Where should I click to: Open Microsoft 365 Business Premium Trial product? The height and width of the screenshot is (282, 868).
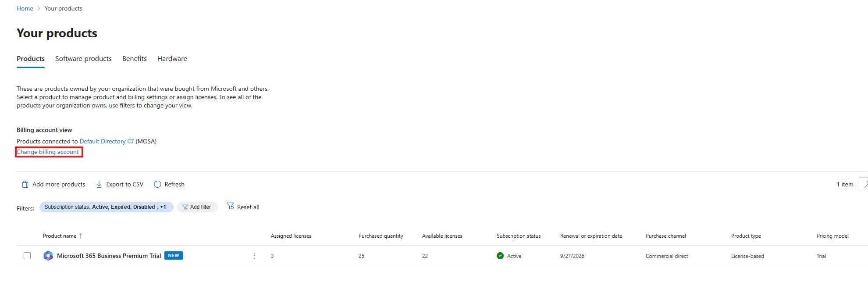(109, 256)
